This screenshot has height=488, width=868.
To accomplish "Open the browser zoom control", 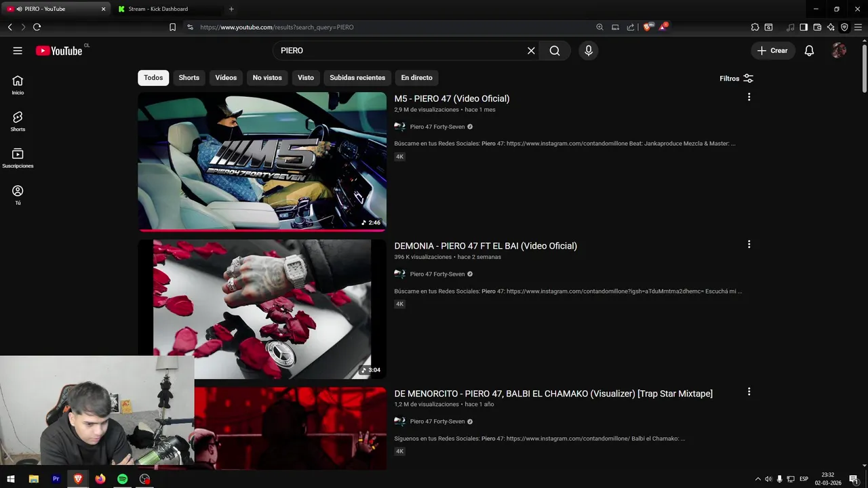I will pyautogui.click(x=599, y=27).
